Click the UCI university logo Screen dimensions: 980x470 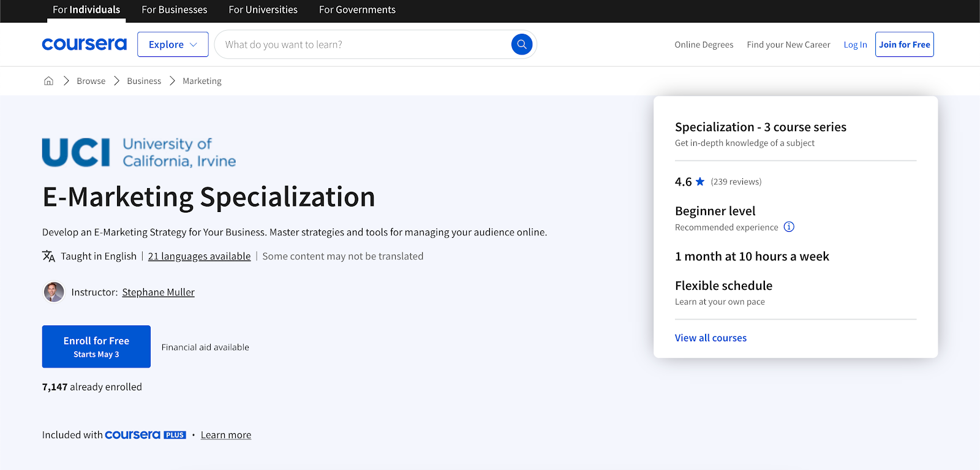139,152
